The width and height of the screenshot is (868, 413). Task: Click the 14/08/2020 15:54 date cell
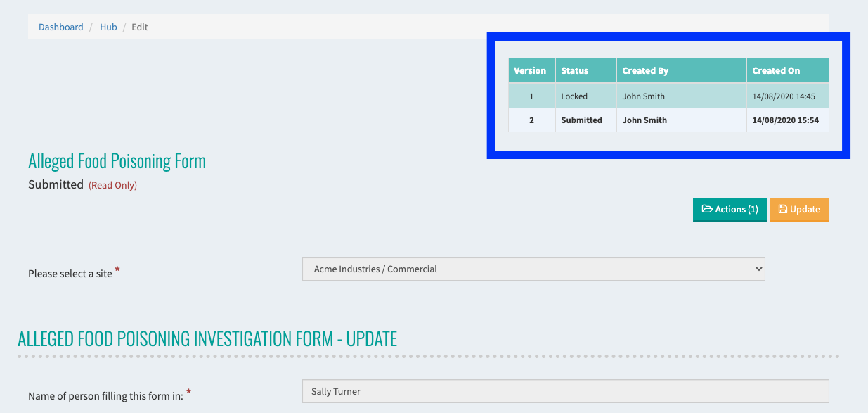tap(788, 120)
